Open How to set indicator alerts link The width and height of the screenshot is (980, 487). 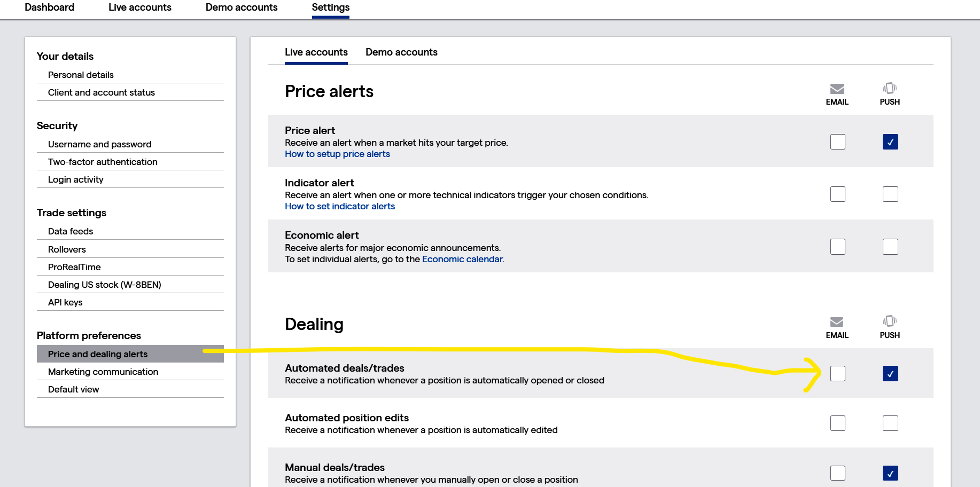pos(340,207)
